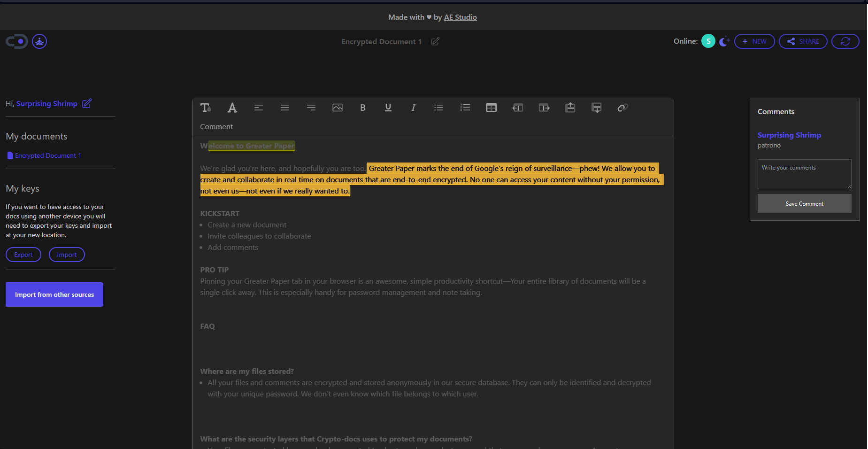
Task: Click the online user avatar S
Action: click(708, 41)
